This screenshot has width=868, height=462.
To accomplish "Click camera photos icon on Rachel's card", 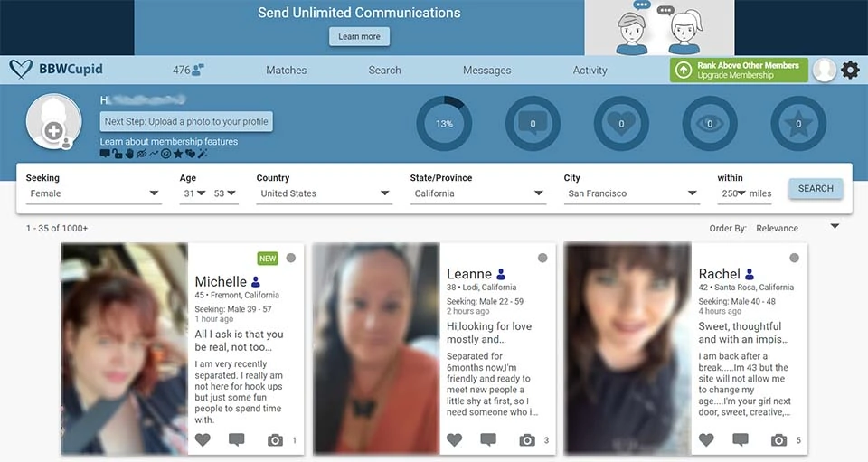I will 778,440.
